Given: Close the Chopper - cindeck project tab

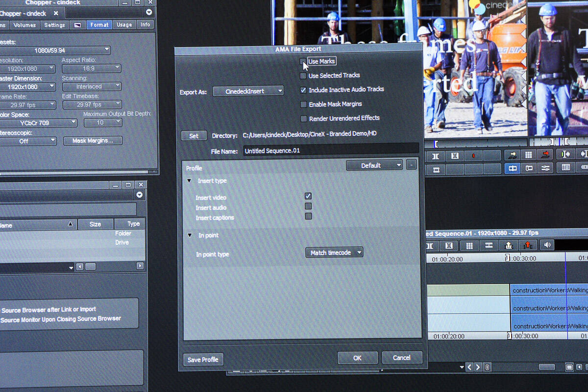Looking at the screenshot, I should (56, 13).
